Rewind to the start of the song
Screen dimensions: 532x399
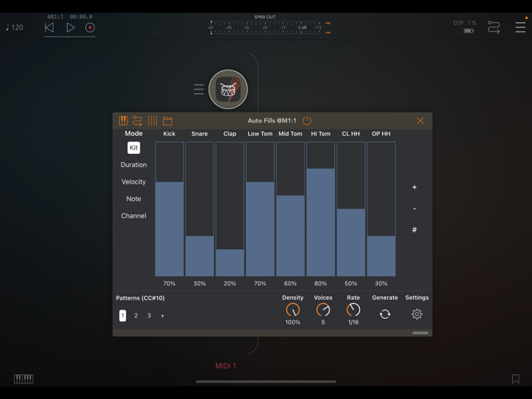point(49,27)
